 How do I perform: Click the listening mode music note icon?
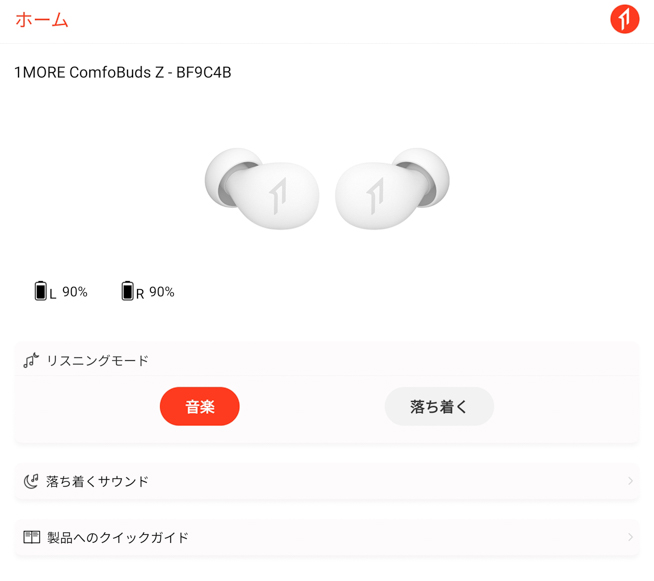pos(31,360)
